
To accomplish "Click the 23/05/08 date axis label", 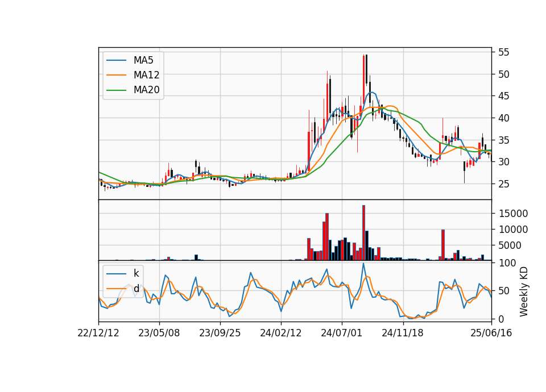I will click(x=159, y=333).
